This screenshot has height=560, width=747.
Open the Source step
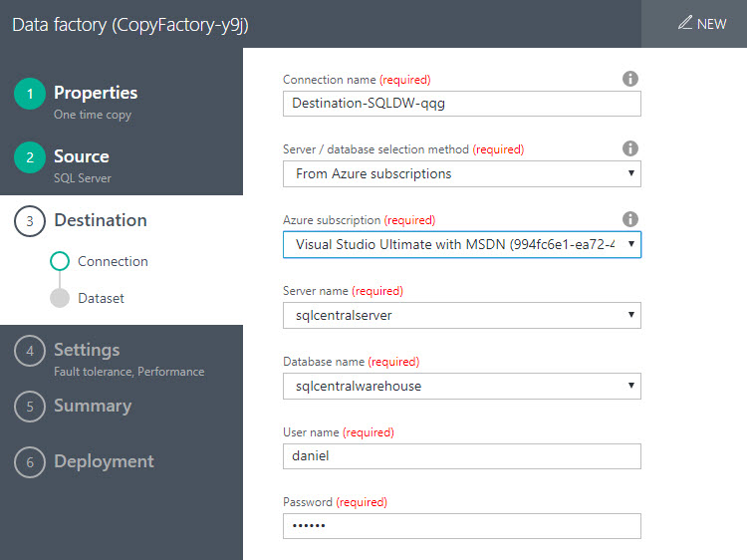[x=82, y=156]
